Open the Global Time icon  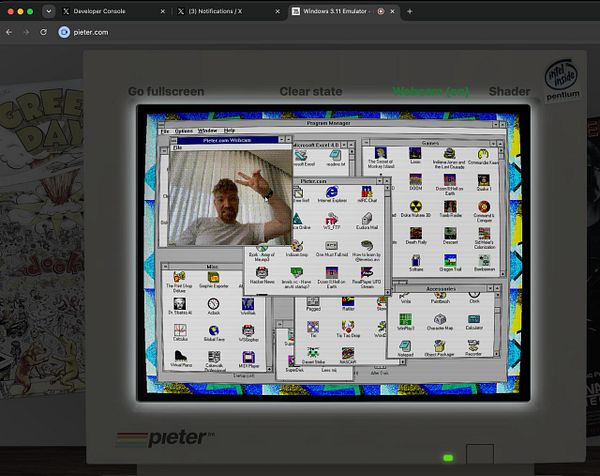point(214,333)
